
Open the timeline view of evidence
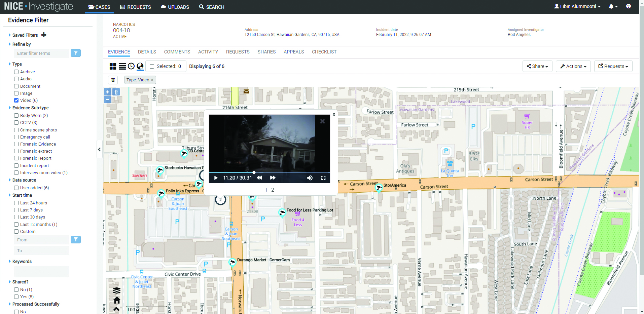(x=131, y=66)
